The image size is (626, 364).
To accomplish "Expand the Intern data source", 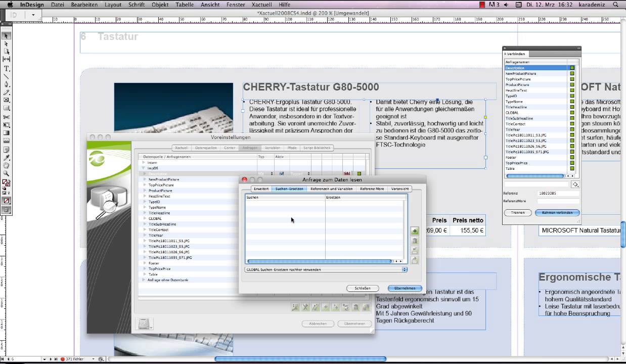I will click(144, 163).
